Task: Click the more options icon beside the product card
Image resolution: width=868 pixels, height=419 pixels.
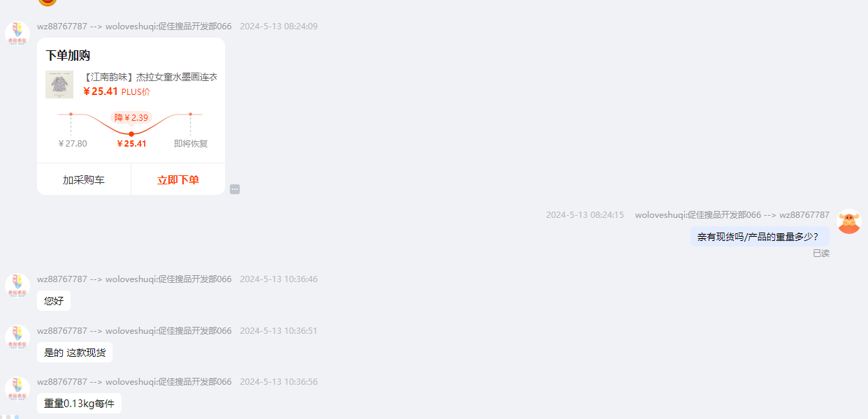Action: [x=235, y=189]
